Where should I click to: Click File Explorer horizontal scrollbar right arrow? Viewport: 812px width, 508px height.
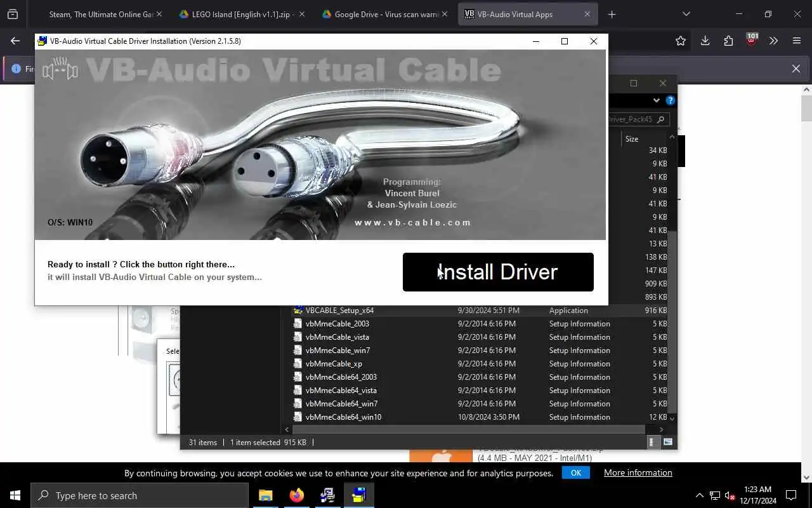click(661, 430)
